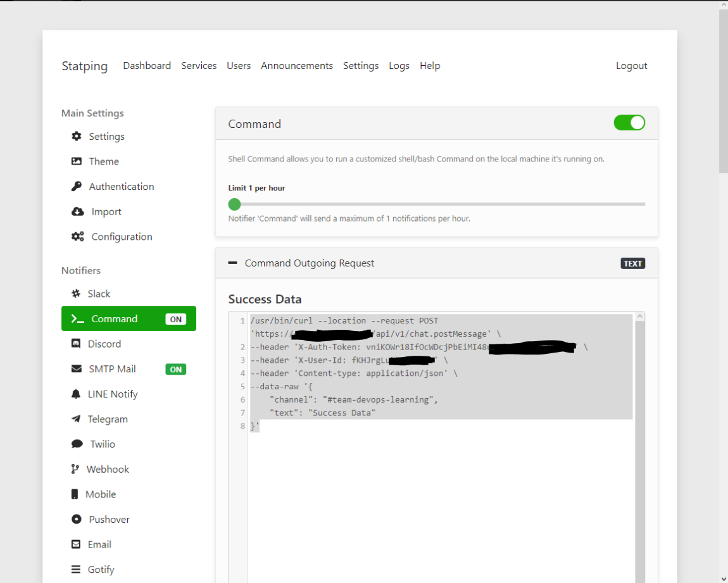The height and width of the screenshot is (583, 728).
Task: Toggle the ON badge beside SMTP Mail
Action: (x=176, y=368)
